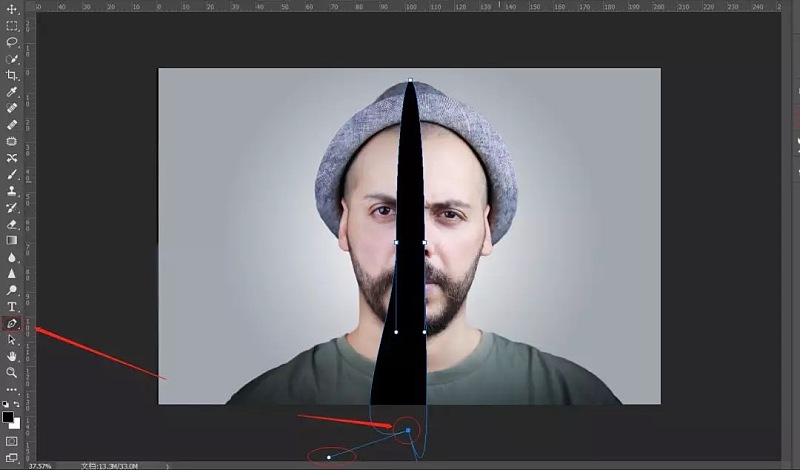The height and width of the screenshot is (470, 800).
Task: Click the 37.57% zoom level field
Action: click(x=40, y=466)
